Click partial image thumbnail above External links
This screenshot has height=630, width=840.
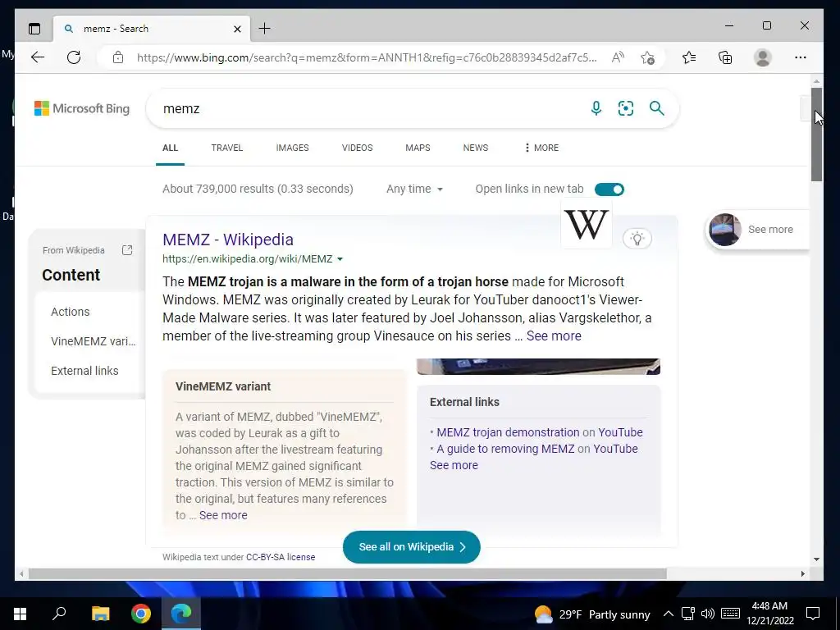click(x=538, y=367)
